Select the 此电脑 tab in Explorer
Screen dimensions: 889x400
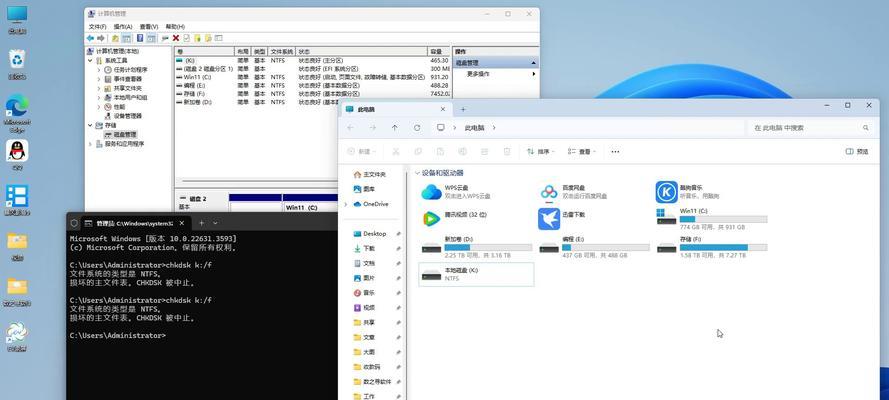[397, 109]
